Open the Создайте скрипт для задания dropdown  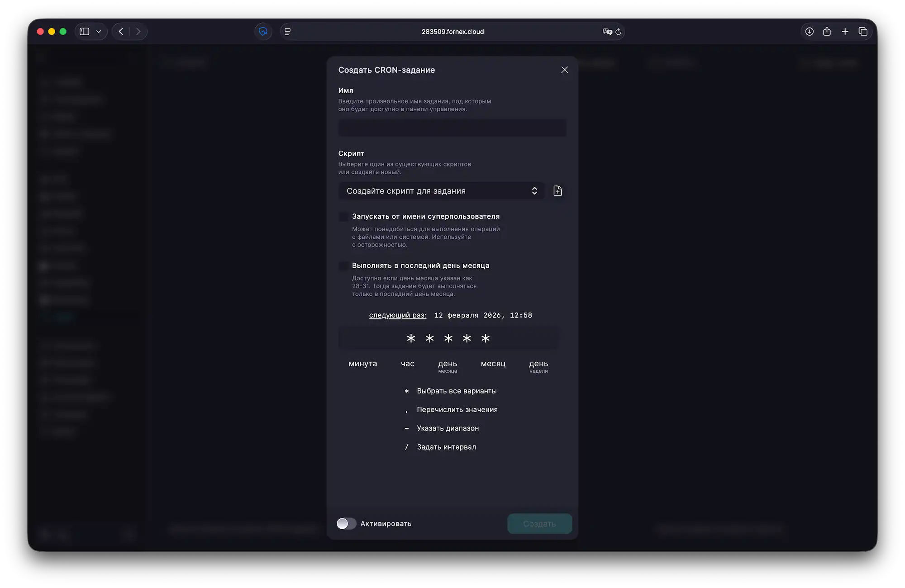click(440, 190)
